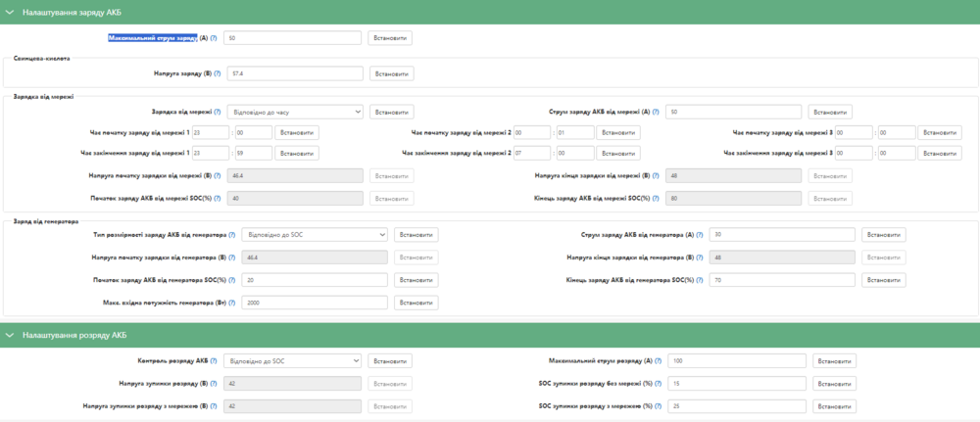
Task: Click Встановити for SOC зупинки розряду без мережі
Action: click(x=834, y=383)
